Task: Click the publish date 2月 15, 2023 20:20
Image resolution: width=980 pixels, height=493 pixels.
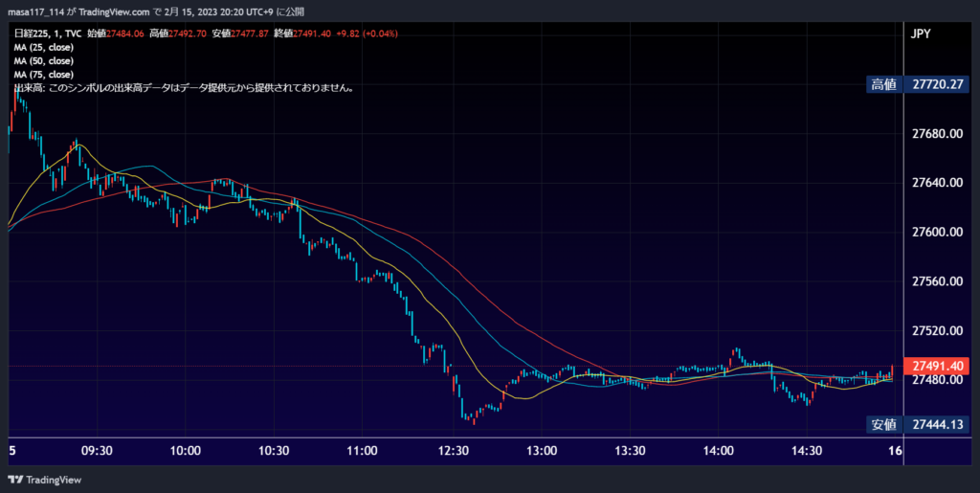Action: tap(206, 11)
